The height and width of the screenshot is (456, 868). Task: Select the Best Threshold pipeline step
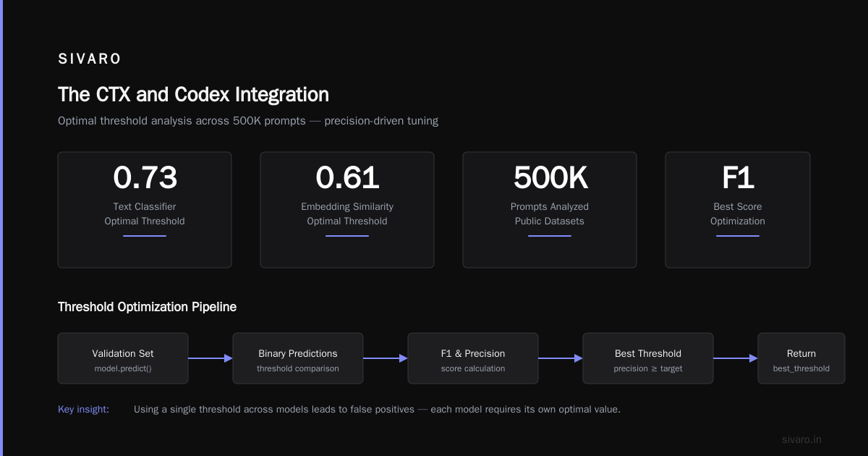click(648, 358)
